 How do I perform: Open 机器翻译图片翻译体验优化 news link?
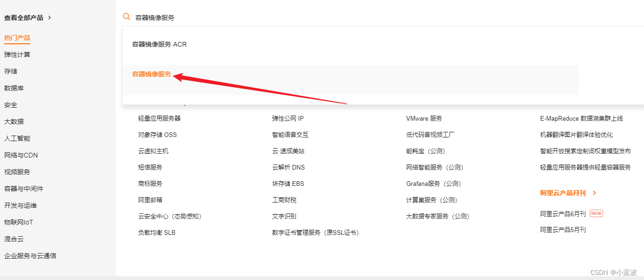click(577, 135)
